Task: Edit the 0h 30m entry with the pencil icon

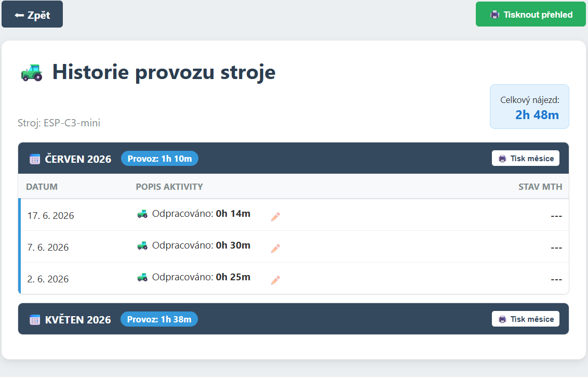Action: [276, 248]
